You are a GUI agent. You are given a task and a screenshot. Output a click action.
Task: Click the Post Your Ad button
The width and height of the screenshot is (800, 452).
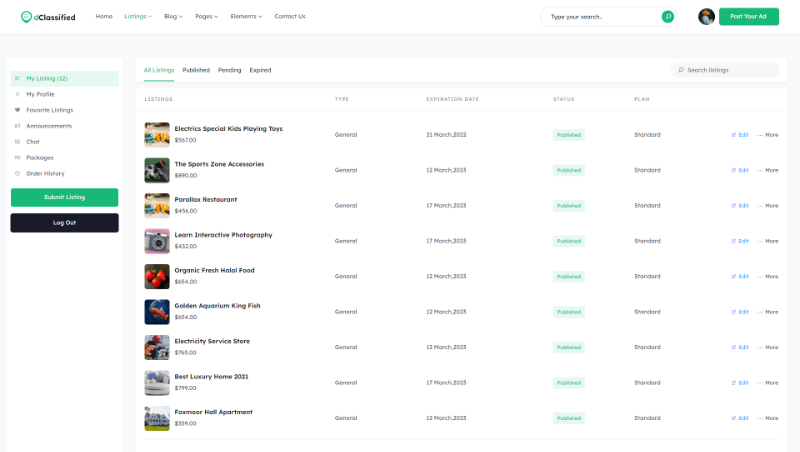tap(748, 16)
